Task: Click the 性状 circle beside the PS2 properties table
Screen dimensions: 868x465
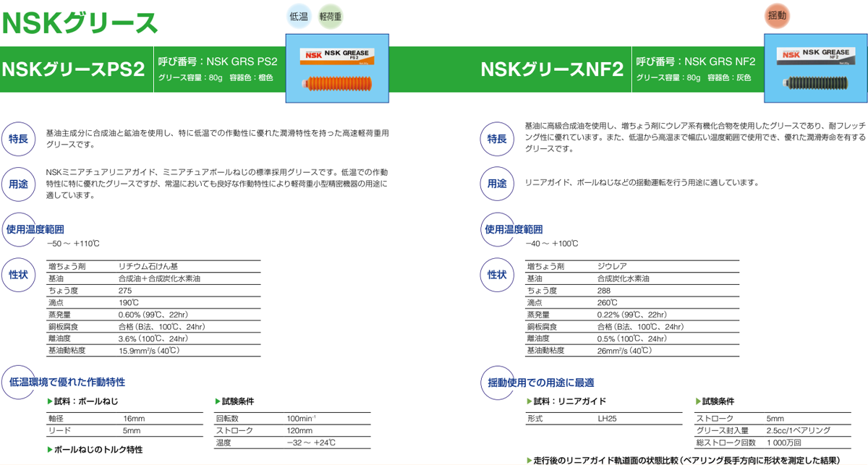Action: tap(18, 275)
